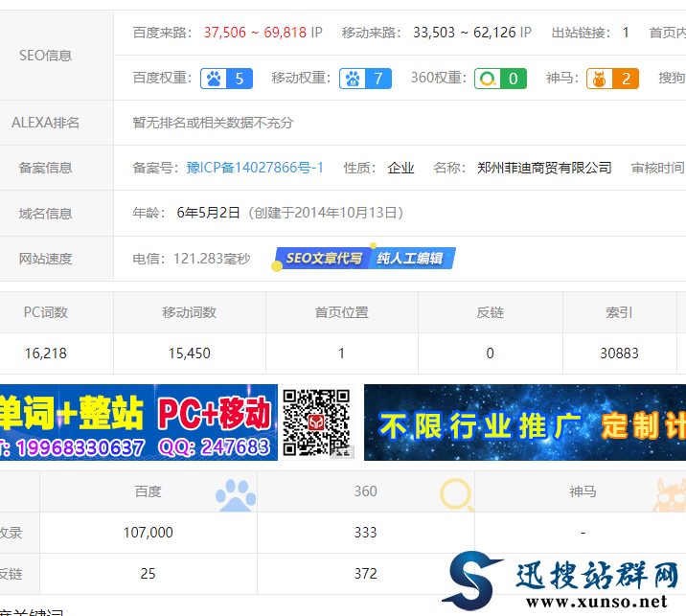This screenshot has height=616, width=686.
Task: Open the 不限行业推广 advertisement banner
Action: coord(525,422)
